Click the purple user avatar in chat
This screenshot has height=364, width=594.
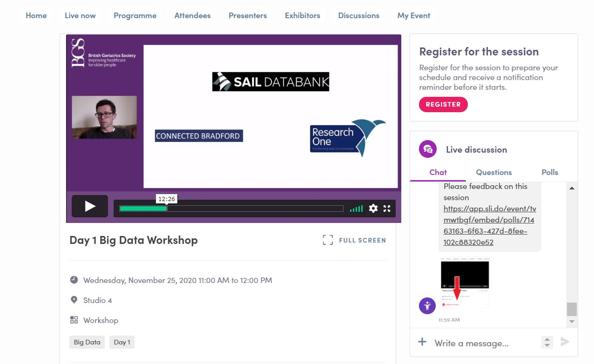point(427,306)
